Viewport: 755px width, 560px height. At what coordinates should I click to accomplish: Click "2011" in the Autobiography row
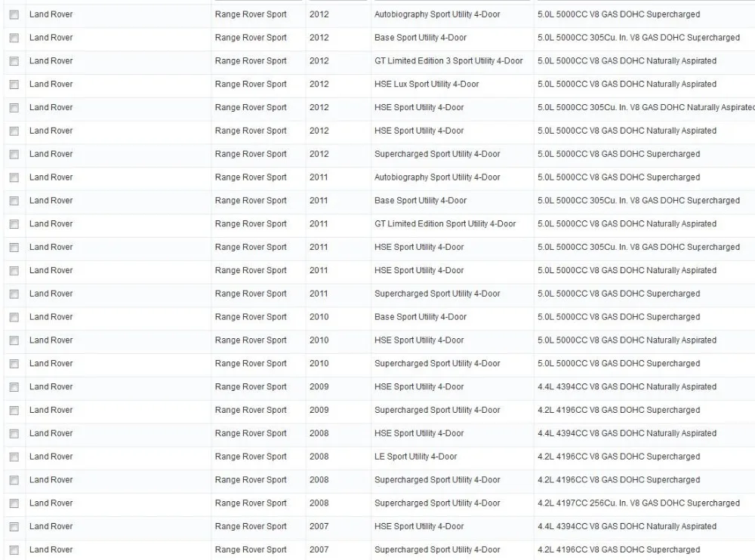click(319, 177)
